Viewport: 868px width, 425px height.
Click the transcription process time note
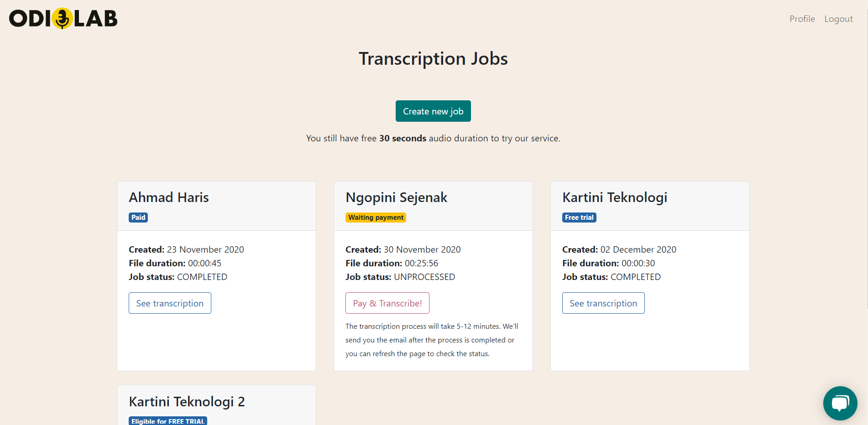432,340
